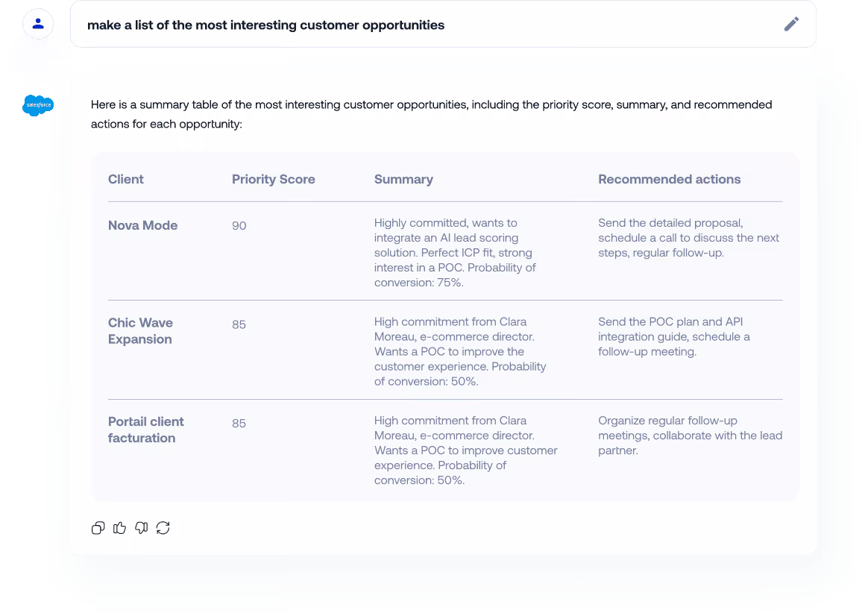Click the Priority Score column header
Screen dimensions: 868x616
(x=274, y=179)
